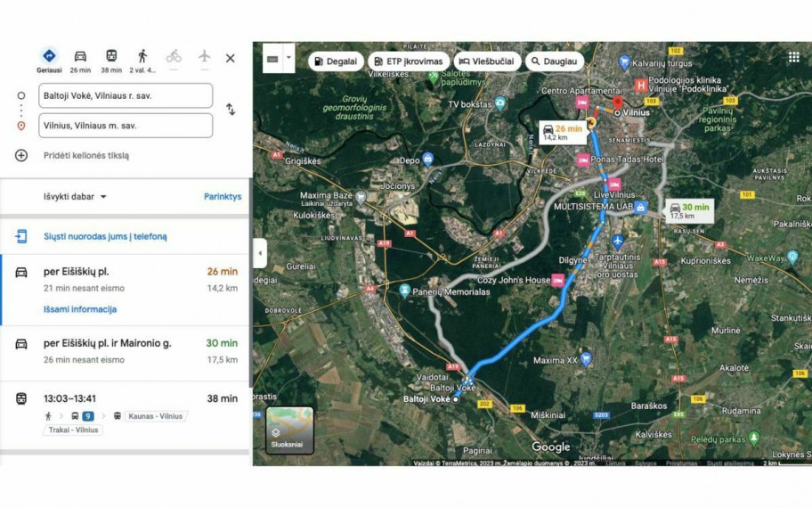Viewport: 812px width, 508px height.
Task: Click Pridėti kelionės tikslą text
Action: point(86,155)
